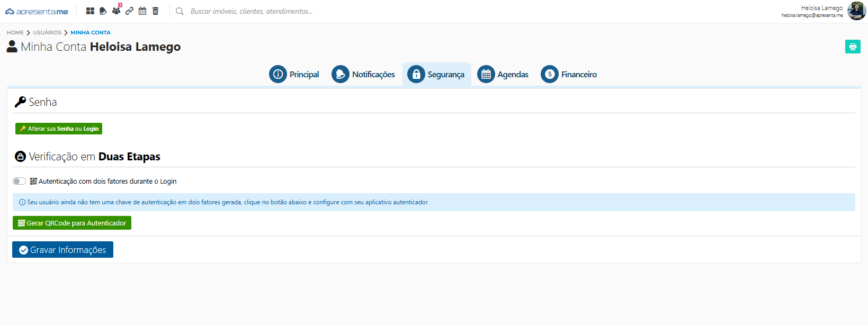Screen dimensions: 868x326
Task: Open the Notificações tab
Action: pos(364,75)
